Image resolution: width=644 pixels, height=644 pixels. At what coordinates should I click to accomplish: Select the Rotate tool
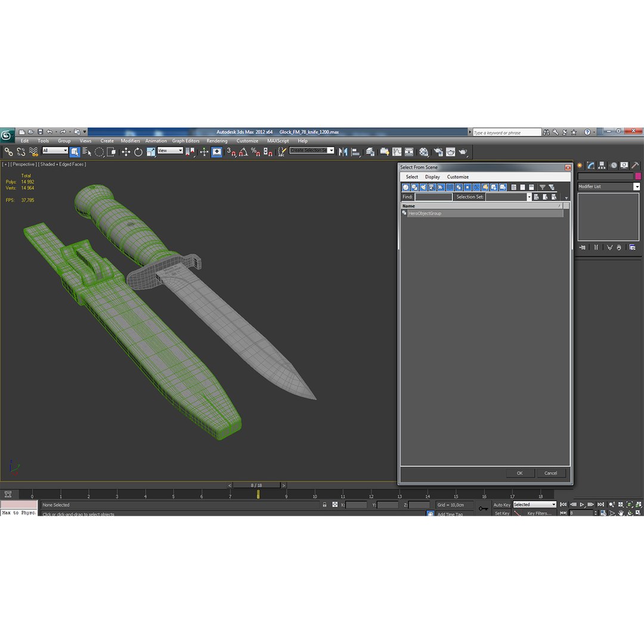coord(138,152)
